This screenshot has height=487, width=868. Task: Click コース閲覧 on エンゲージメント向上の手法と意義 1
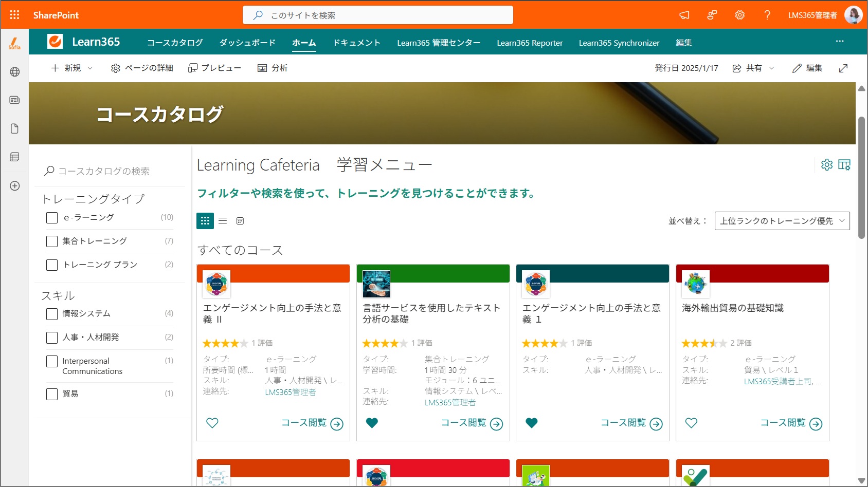pyautogui.click(x=631, y=423)
